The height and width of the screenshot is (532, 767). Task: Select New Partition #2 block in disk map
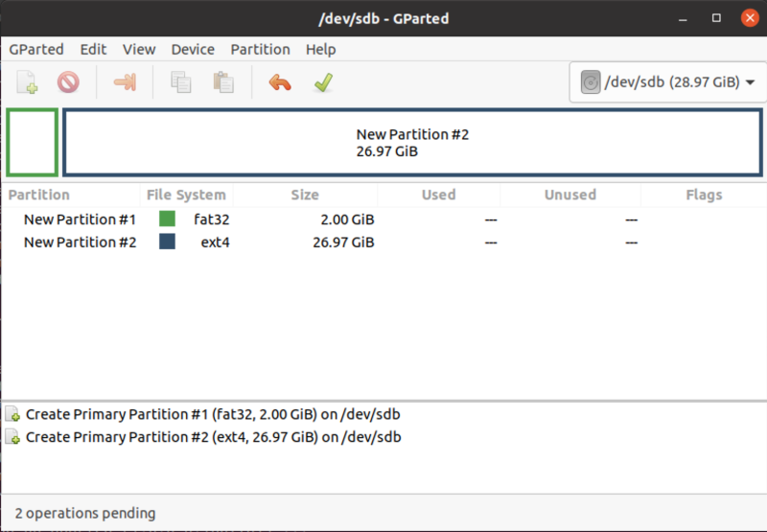point(412,142)
